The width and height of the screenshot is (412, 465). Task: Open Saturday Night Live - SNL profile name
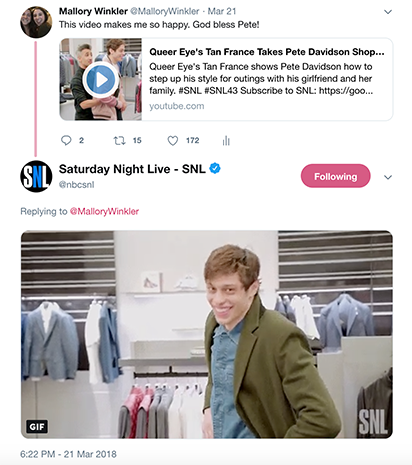coord(132,169)
